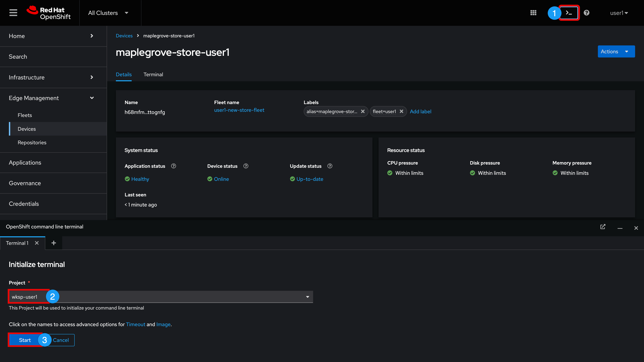Click the Add label link
This screenshot has width=644, height=362.
point(420,111)
